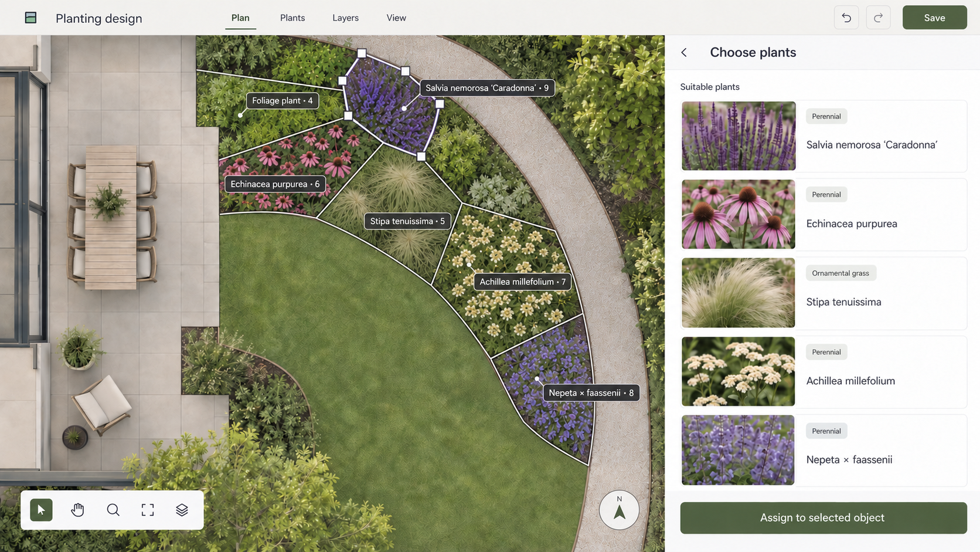Activate the select arrow tool

point(41,510)
